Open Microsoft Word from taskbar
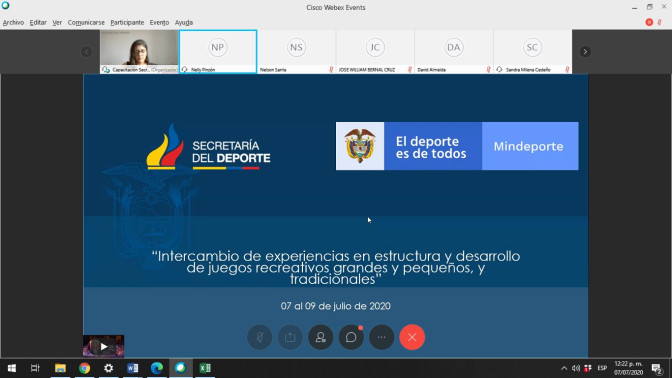This screenshot has height=378, width=672. pos(132,368)
